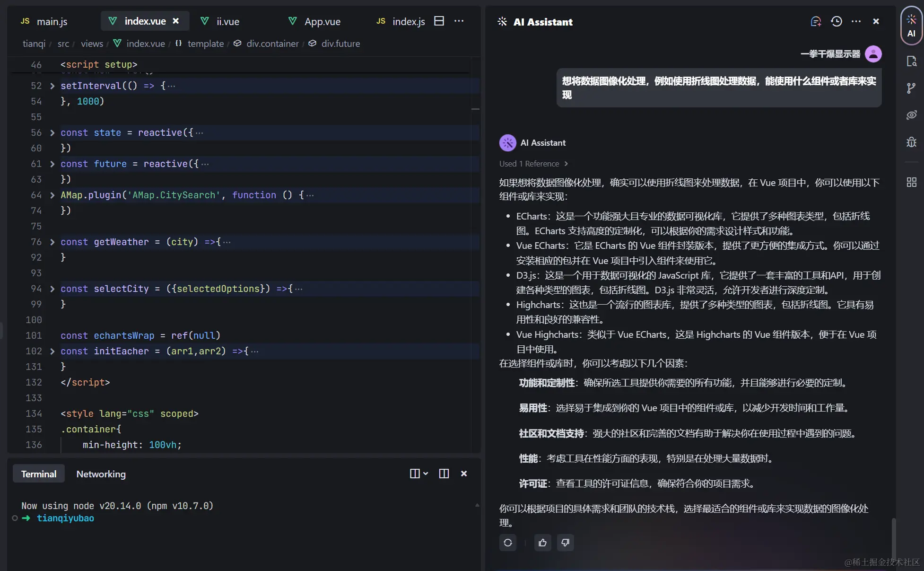The height and width of the screenshot is (571, 924).
Task: Click the AI icon in right sidebar
Action: (911, 26)
